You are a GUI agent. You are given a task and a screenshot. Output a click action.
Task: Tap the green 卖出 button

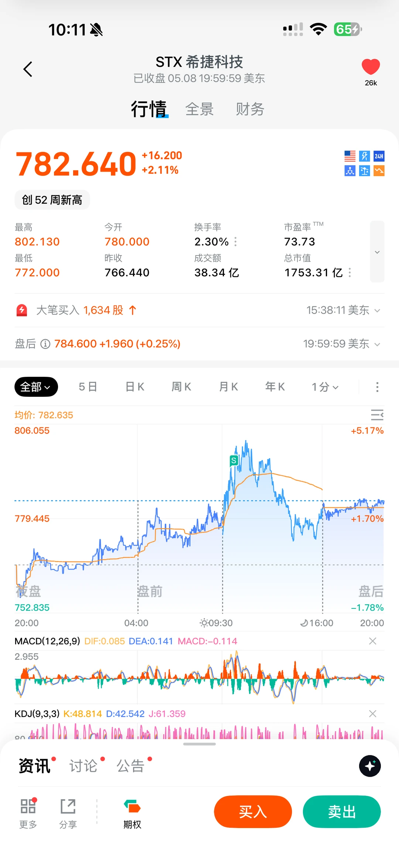click(342, 812)
